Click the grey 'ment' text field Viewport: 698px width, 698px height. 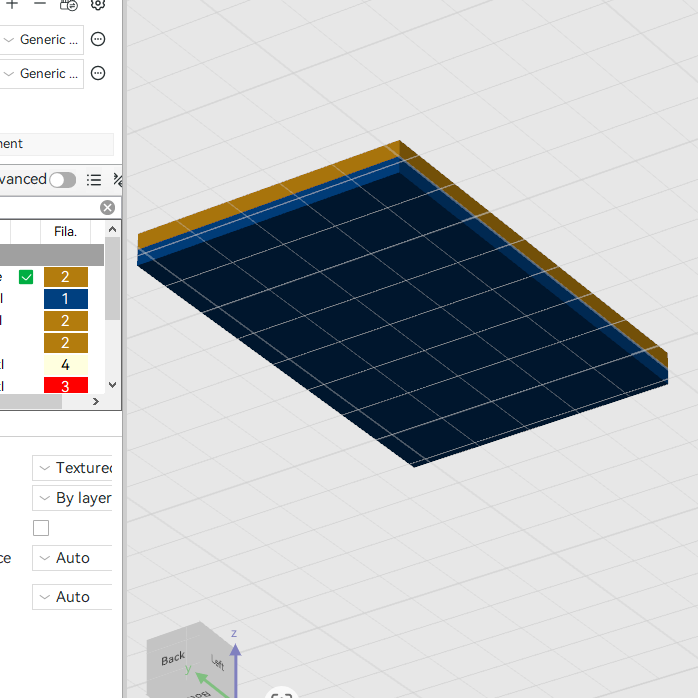point(57,144)
